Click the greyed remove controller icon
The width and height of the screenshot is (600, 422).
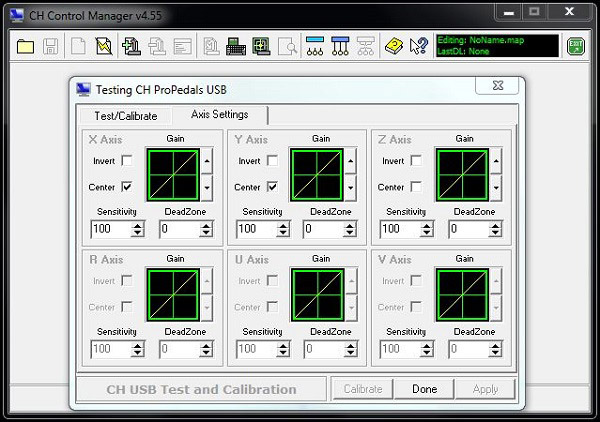[x=157, y=46]
